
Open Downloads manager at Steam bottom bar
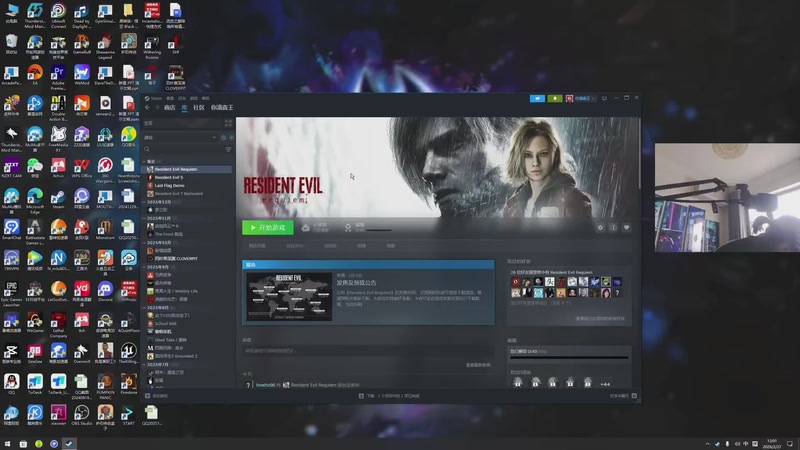(390, 396)
